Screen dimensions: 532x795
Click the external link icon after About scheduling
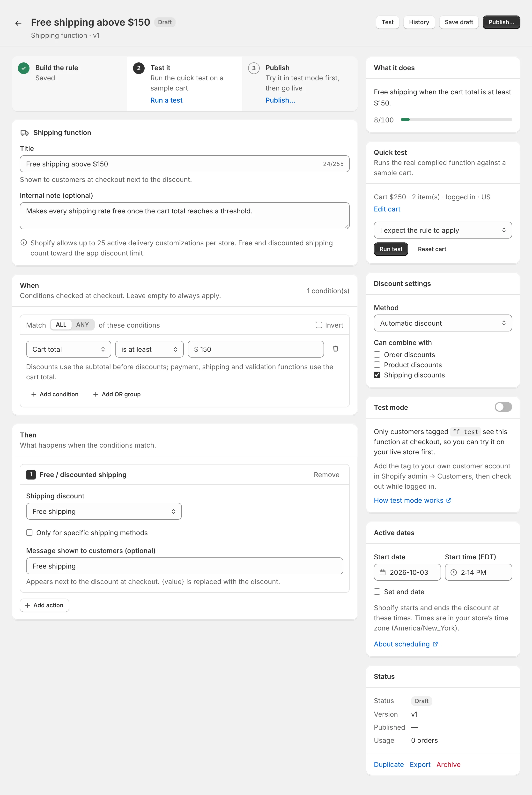[435, 644]
